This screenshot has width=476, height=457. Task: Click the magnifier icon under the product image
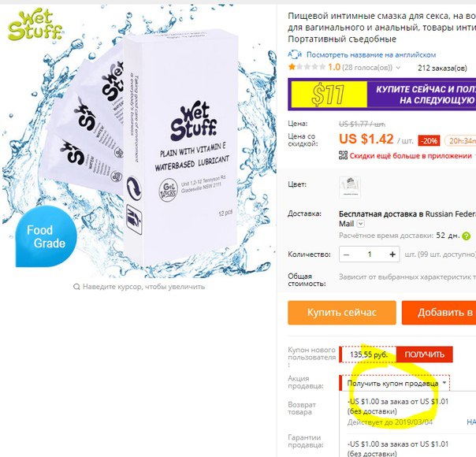click(76, 287)
